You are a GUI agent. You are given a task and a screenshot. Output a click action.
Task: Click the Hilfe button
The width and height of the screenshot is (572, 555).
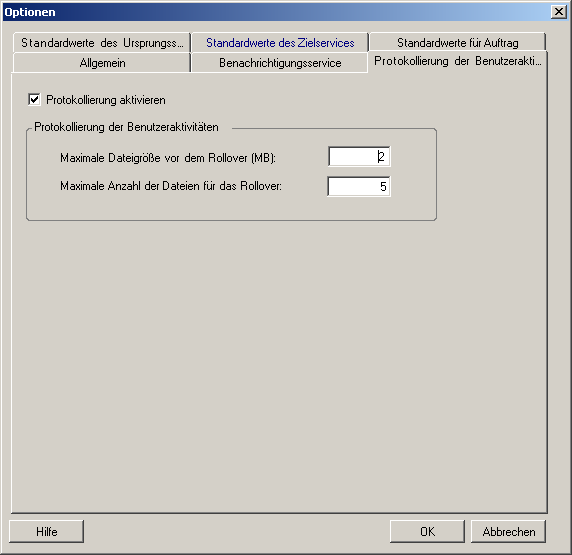click(46, 531)
